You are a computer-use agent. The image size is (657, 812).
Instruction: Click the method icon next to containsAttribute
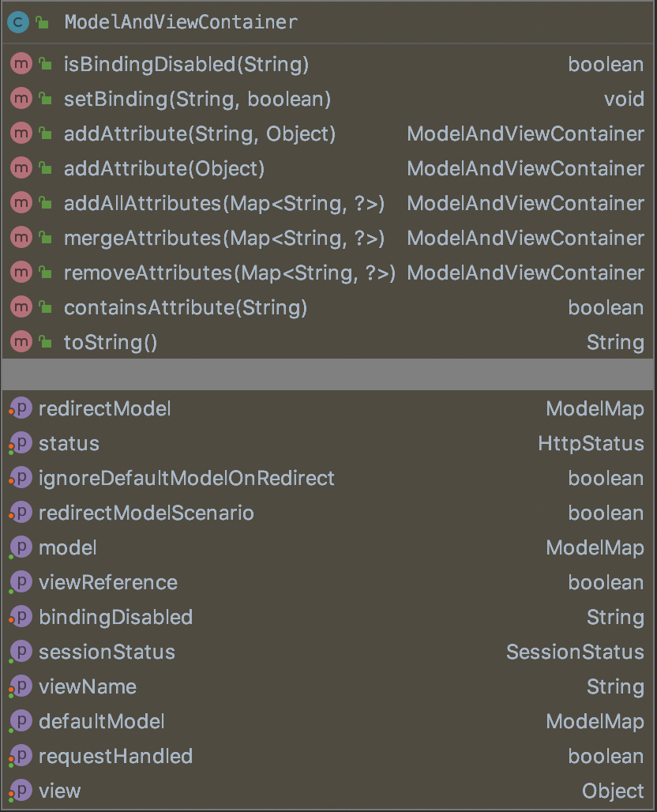[21, 307]
